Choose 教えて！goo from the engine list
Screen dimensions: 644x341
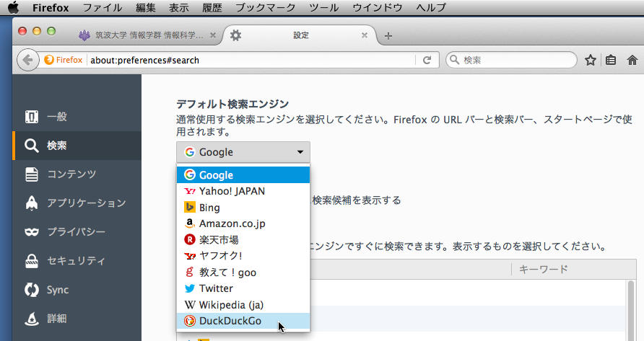tap(243, 272)
